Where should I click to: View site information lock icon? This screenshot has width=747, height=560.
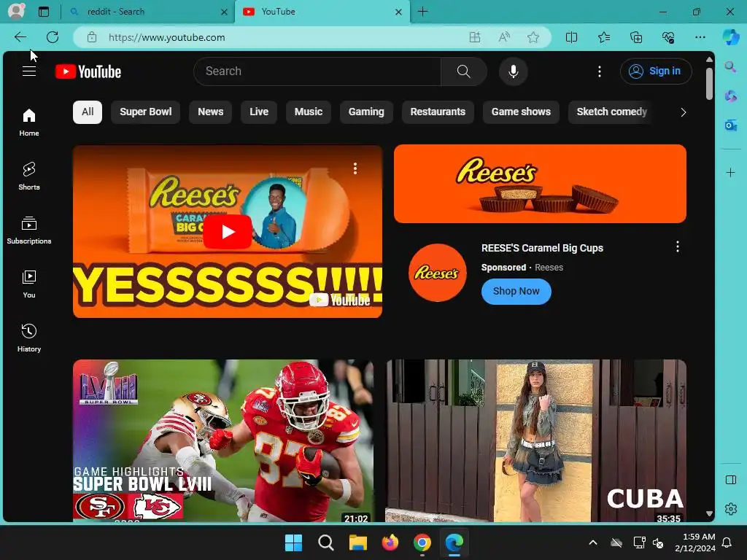pos(92,37)
